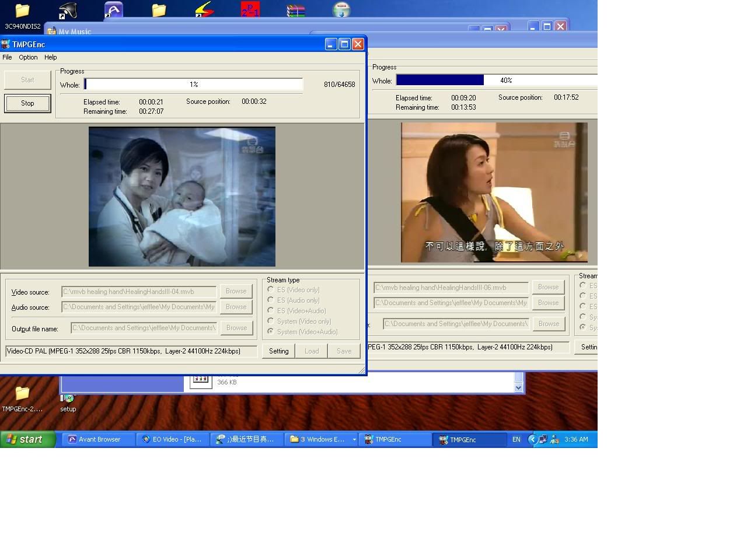Screen dimensions: 747x560
Task: Click the scroll down arrow in Explorer window
Action: pos(518,387)
